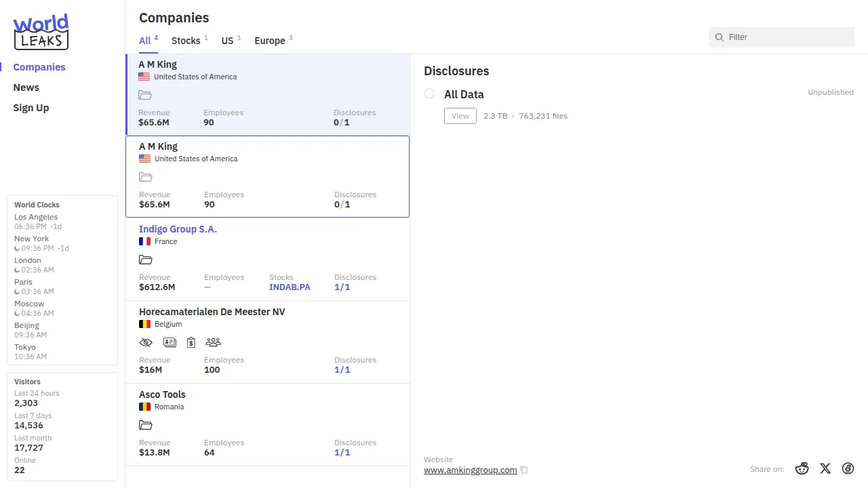The image size is (868, 488).
Task: Switch to the Stocks tab
Action: tap(186, 41)
